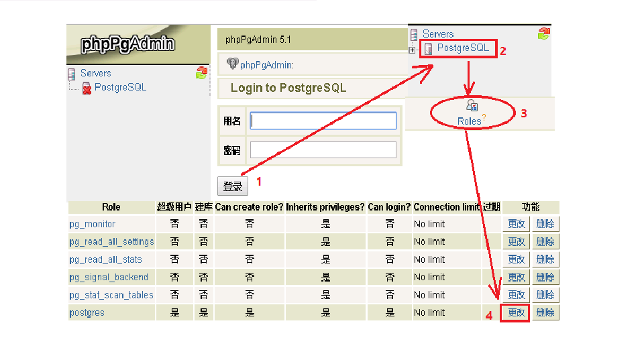Open PostgreSQL link in left tree
Screen dimensions: 644x362
(x=120, y=87)
